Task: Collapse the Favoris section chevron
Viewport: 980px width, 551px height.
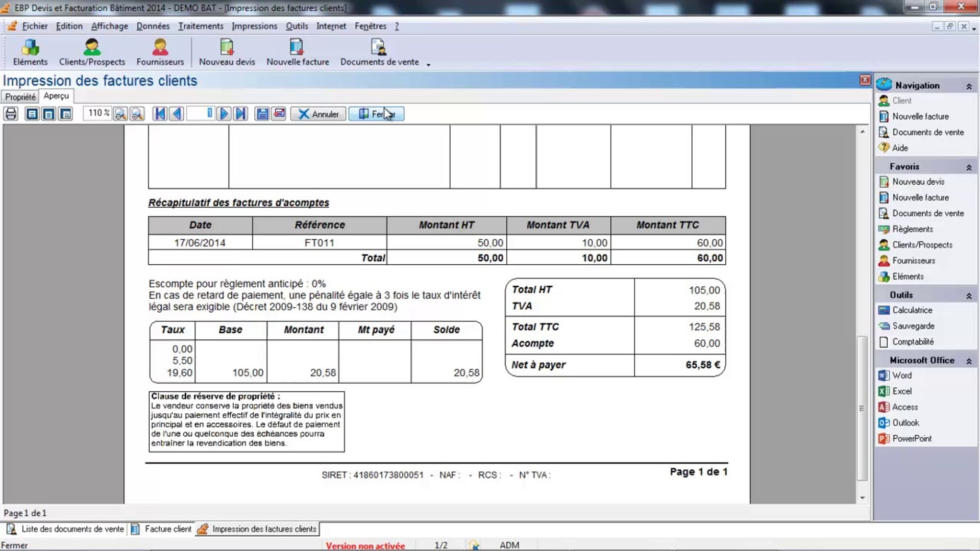Action: (968, 167)
